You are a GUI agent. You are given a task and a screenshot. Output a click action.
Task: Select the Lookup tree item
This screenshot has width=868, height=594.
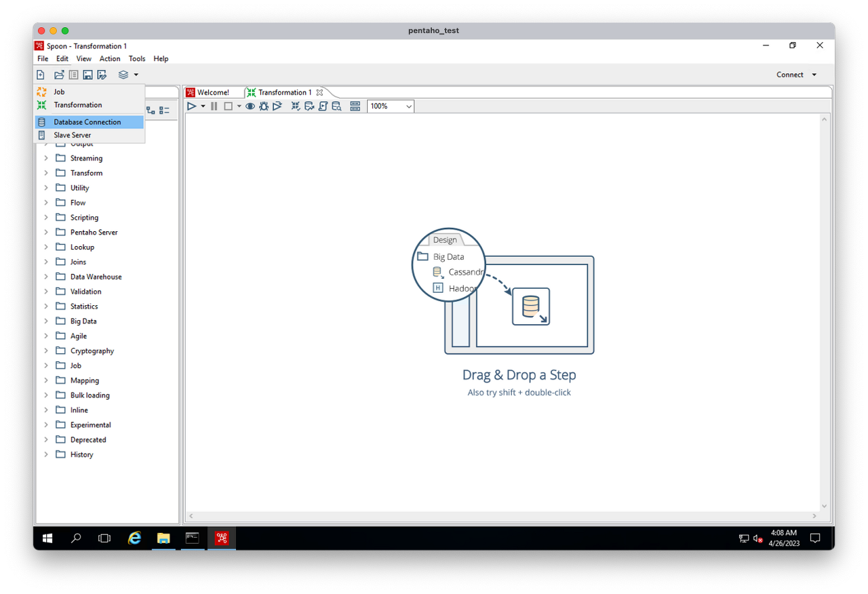(82, 247)
